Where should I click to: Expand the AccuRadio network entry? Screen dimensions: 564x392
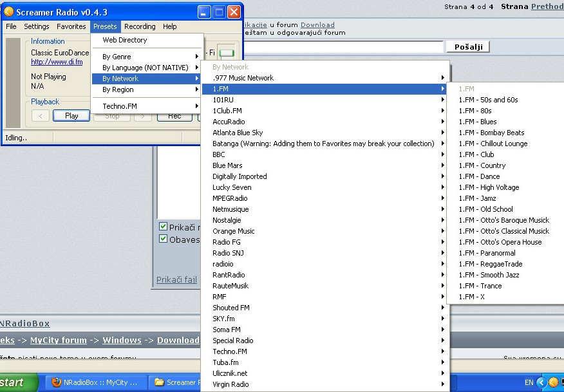[324, 122]
